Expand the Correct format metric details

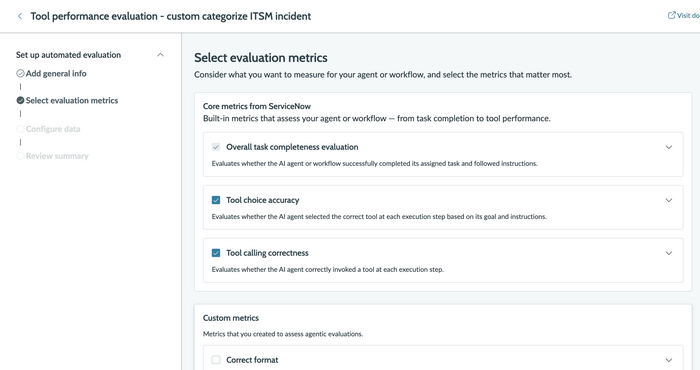click(x=669, y=360)
